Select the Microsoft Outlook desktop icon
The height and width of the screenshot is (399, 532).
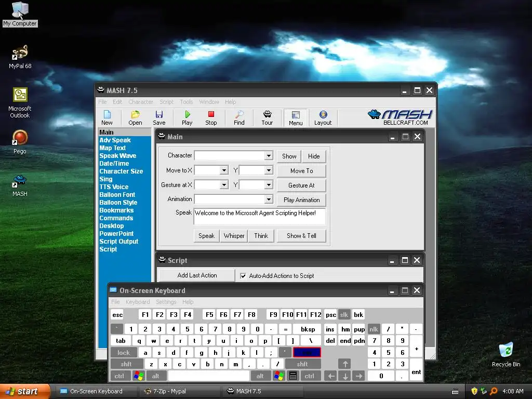click(x=20, y=103)
